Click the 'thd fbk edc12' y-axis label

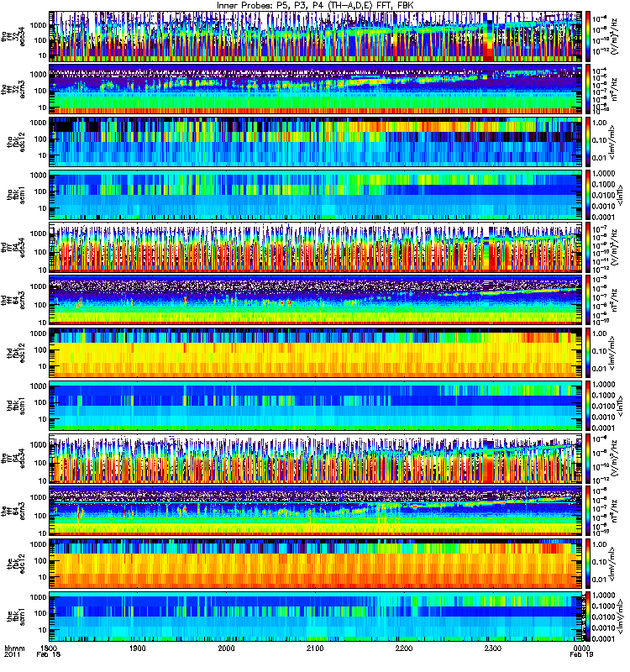click(x=16, y=353)
